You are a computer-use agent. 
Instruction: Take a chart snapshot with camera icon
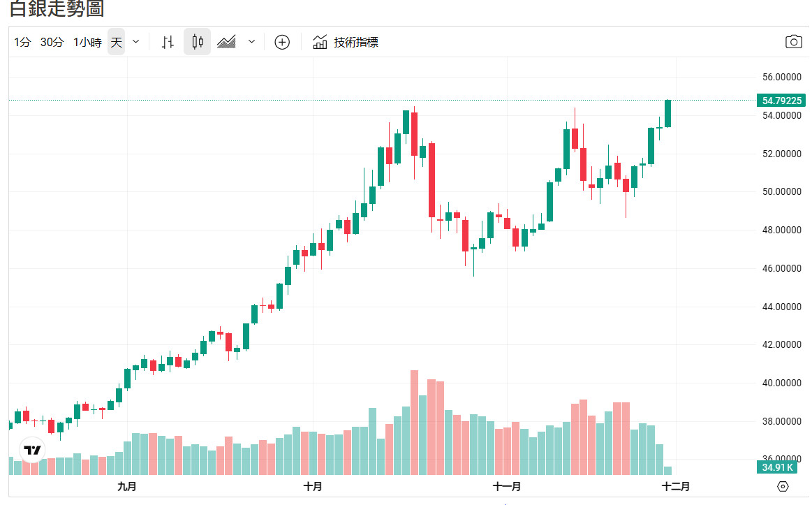[x=794, y=42]
